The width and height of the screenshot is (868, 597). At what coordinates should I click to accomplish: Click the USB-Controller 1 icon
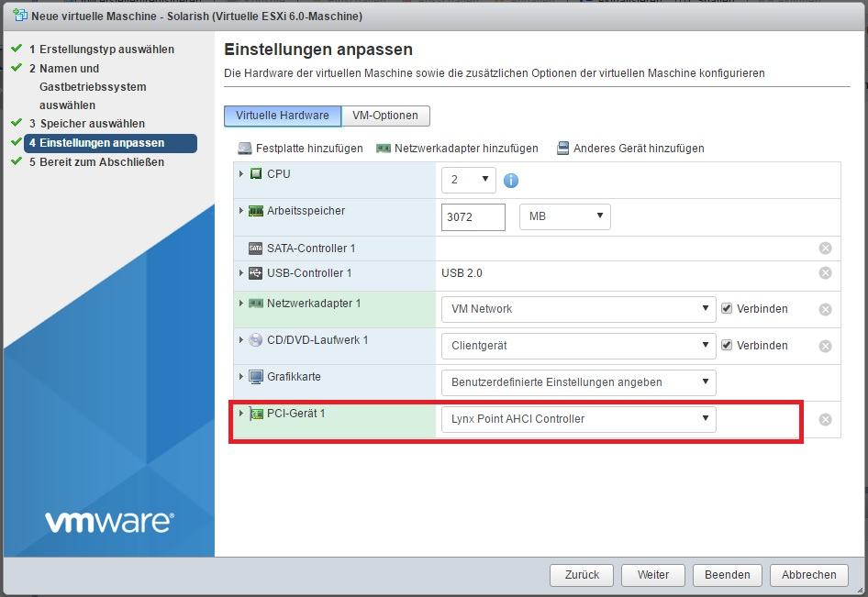click(x=255, y=273)
